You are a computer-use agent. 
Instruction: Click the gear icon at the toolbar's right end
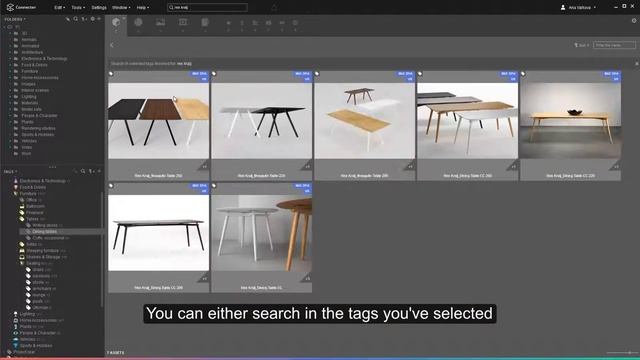point(634,20)
